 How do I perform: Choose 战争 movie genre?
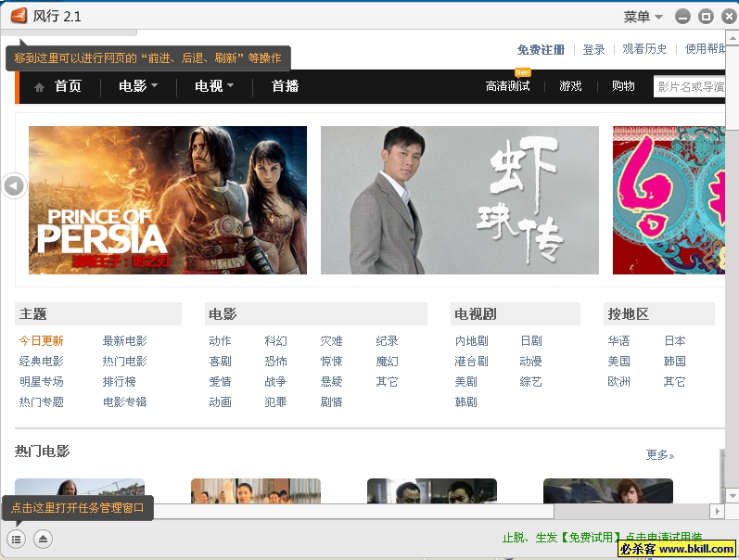click(x=275, y=381)
